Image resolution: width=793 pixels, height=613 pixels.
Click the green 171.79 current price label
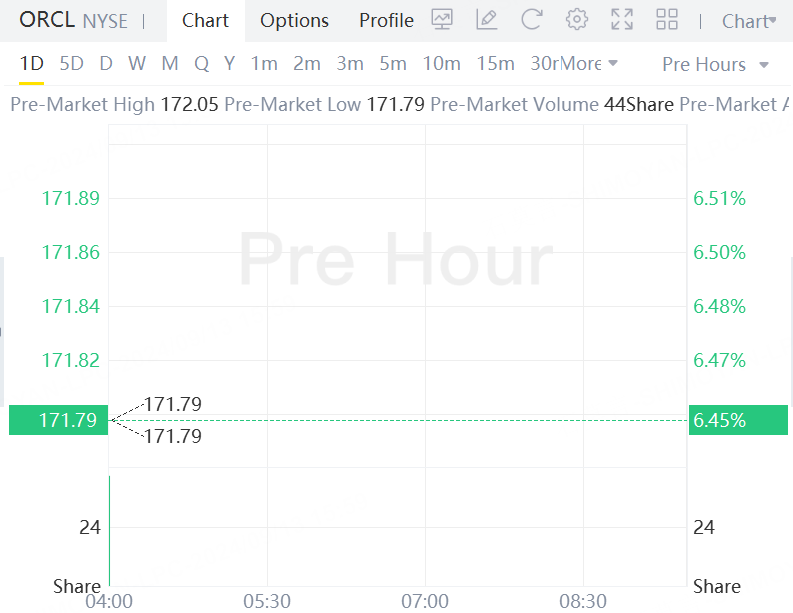coord(59,420)
